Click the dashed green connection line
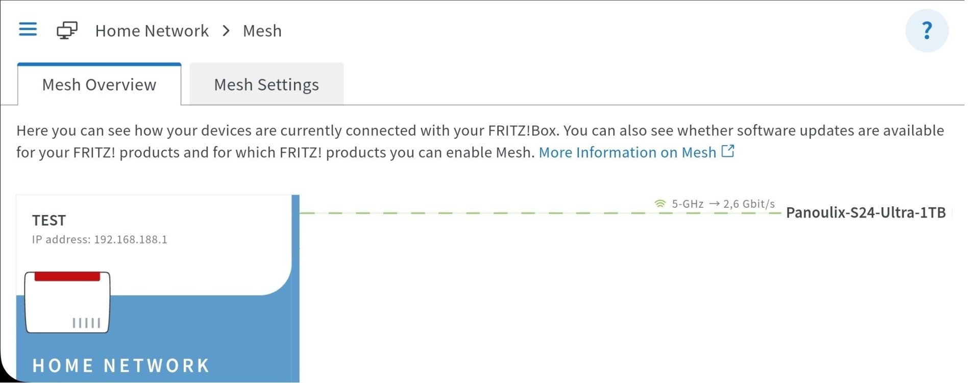The image size is (980, 383). (459, 213)
